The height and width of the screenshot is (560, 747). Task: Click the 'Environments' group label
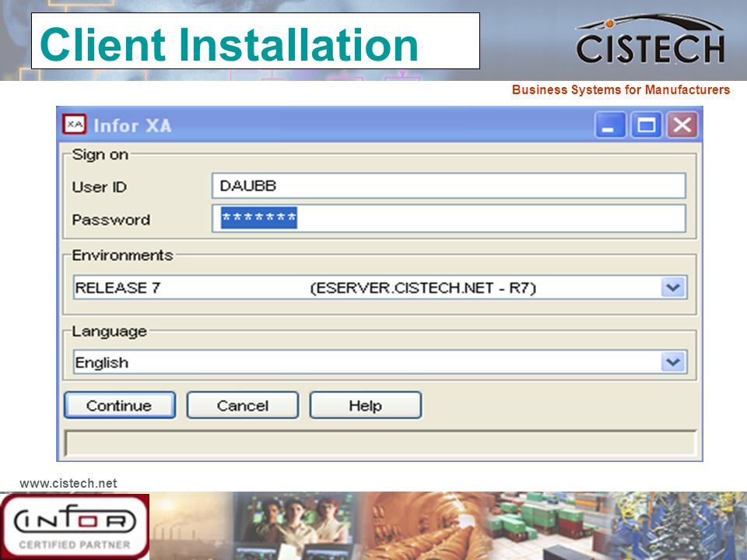point(122,255)
